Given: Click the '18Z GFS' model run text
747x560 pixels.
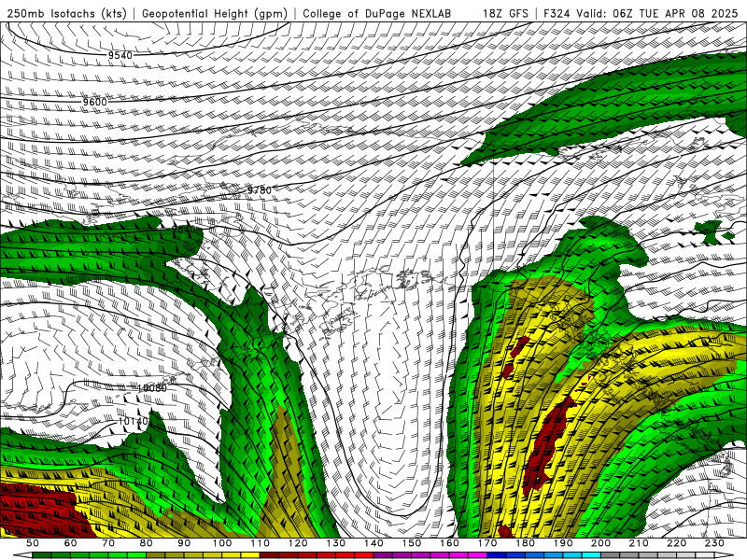Looking at the screenshot, I should pos(505,14).
